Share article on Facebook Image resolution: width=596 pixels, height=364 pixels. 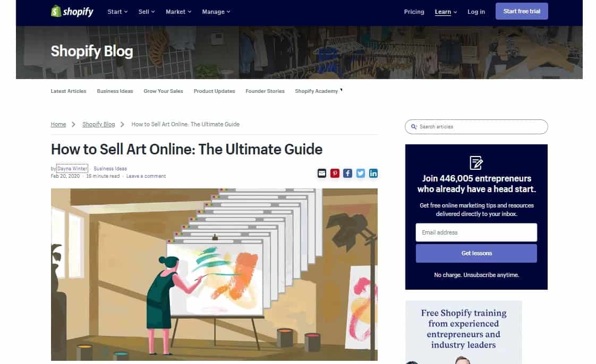[347, 174]
